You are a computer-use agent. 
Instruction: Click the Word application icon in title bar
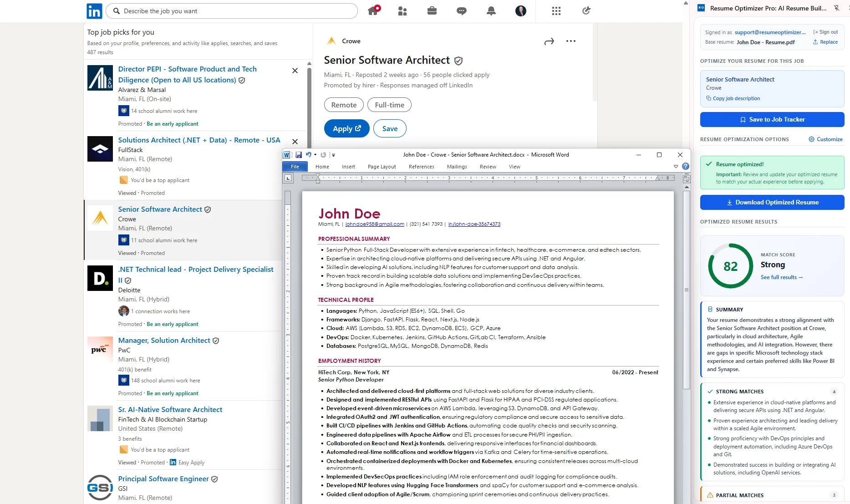coord(287,155)
